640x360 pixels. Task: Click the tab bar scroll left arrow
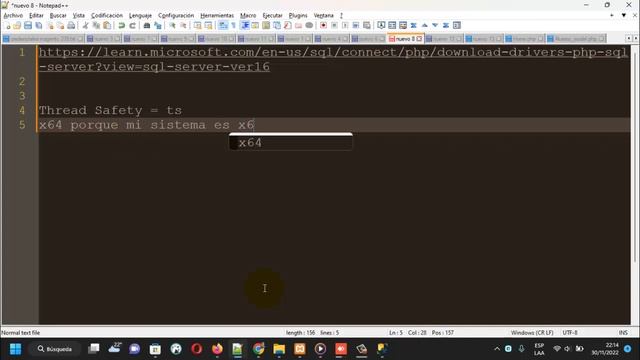click(x=629, y=38)
